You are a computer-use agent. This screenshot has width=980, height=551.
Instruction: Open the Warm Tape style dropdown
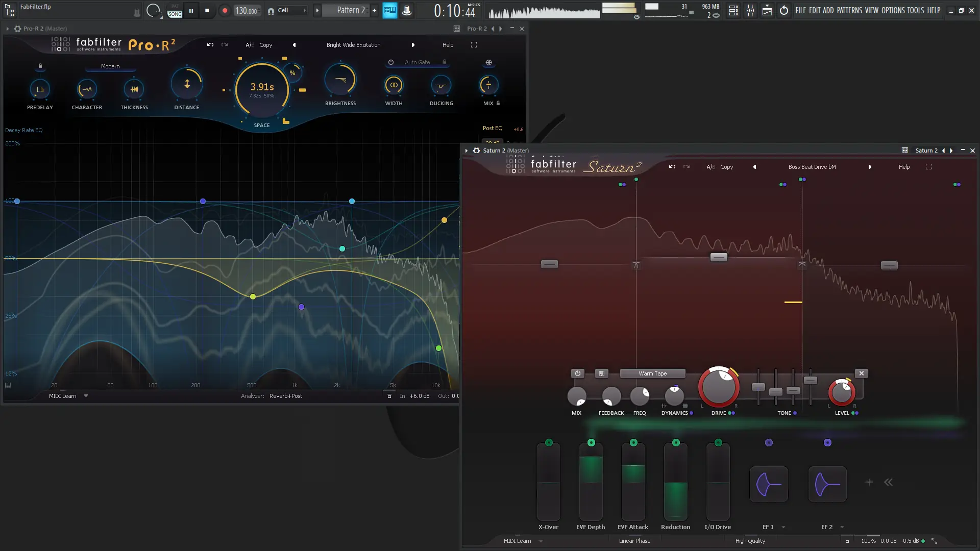point(652,373)
